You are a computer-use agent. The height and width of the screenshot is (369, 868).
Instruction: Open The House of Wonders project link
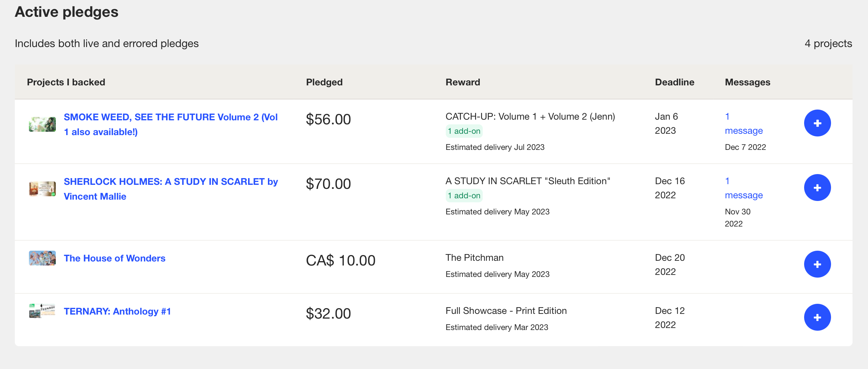tap(115, 258)
